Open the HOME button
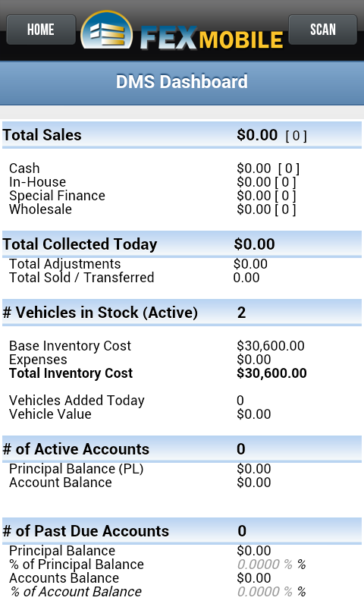 tap(41, 30)
